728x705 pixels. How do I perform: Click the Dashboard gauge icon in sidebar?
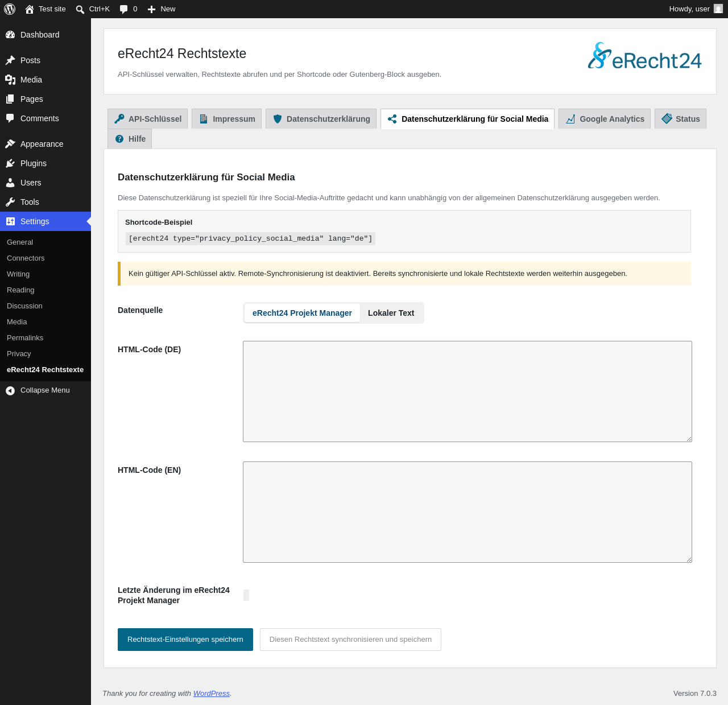[x=10, y=35]
